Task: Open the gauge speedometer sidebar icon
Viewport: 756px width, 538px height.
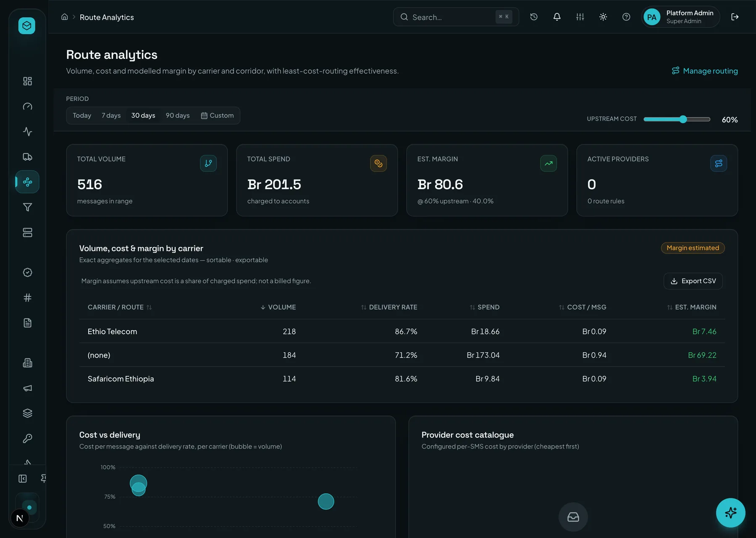Action: coord(27,106)
